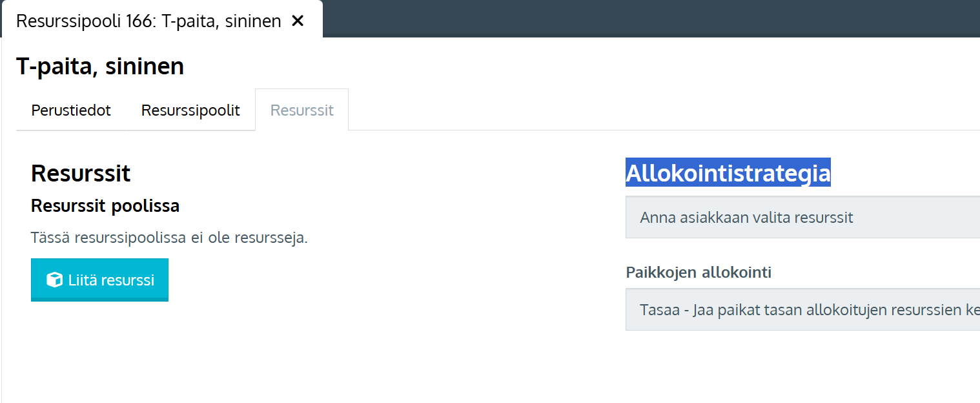
Task: Click the cube icon on Liitä resurssi
Action: click(55, 280)
